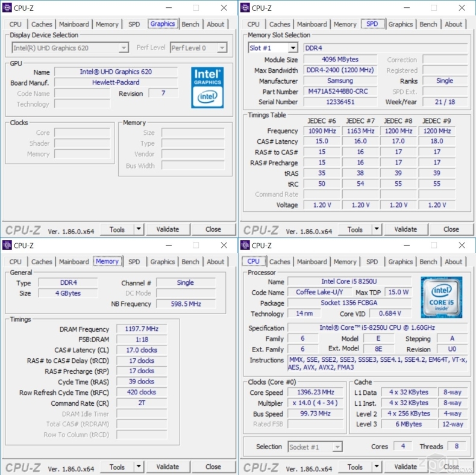This screenshot has height=475, width=476.
Task: Click the Intel Graphics logo badge
Action: tap(207, 87)
